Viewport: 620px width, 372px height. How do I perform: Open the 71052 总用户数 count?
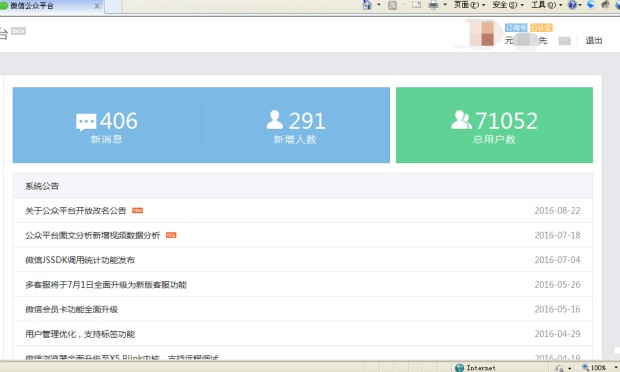pos(506,121)
